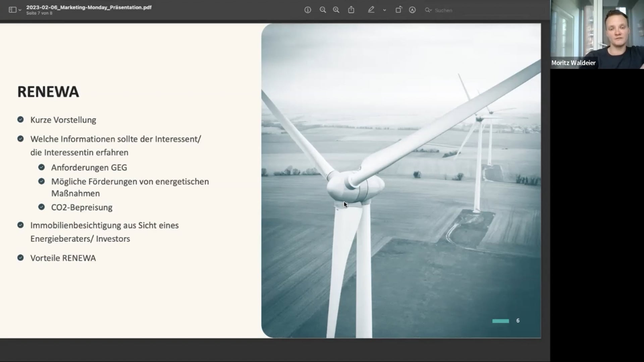Viewport: 644px width, 362px height.
Task: Zoom in on the PDF
Action: tap(336, 10)
